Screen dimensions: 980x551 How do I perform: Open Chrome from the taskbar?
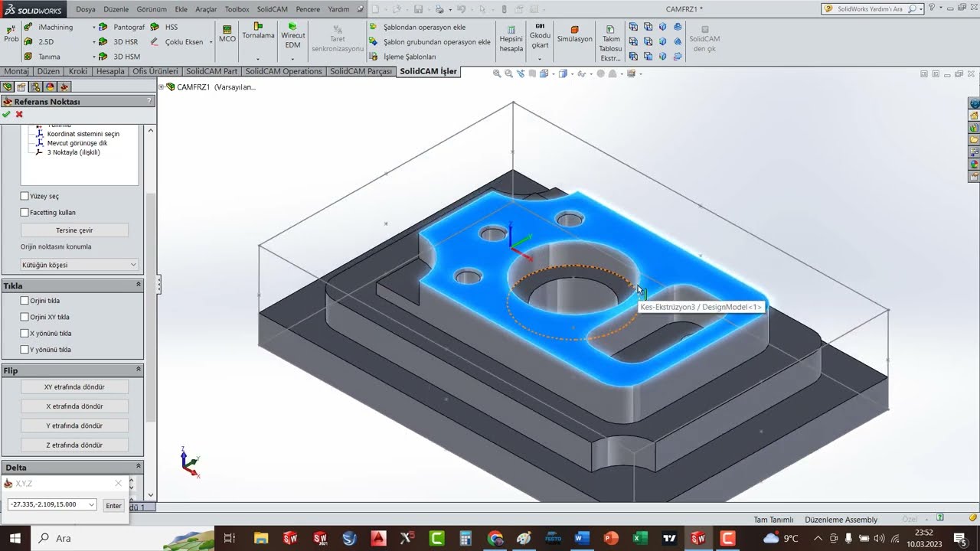[x=495, y=538]
